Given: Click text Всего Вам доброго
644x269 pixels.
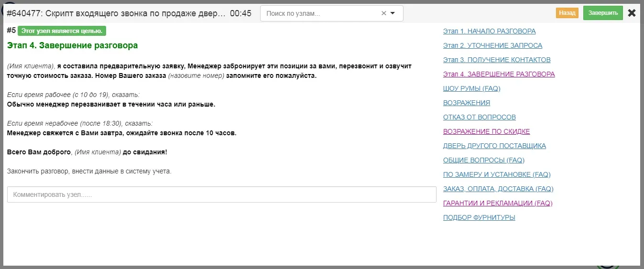Looking at the screenshot, I should coord(39,152).
